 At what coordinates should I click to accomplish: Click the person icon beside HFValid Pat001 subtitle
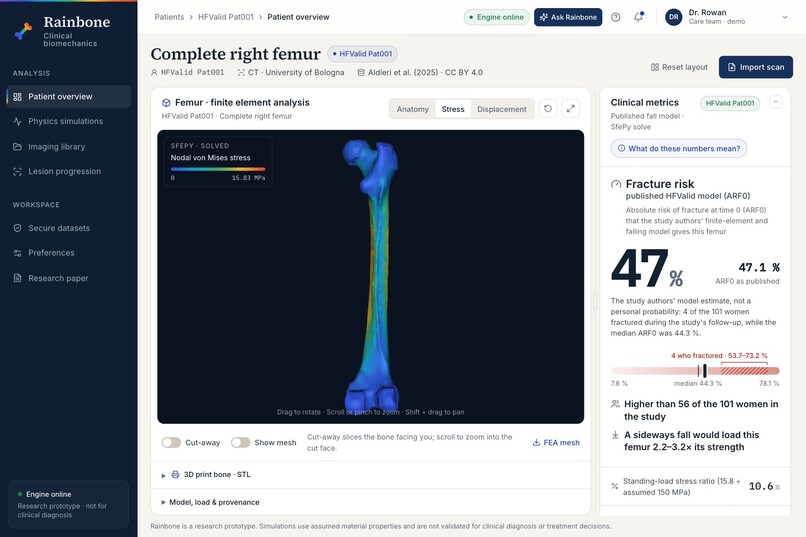click(154, 72)
